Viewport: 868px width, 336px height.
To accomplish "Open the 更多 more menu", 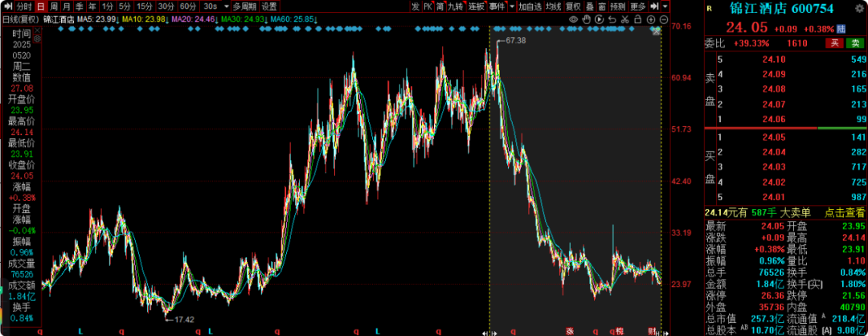I will point(637,6).
